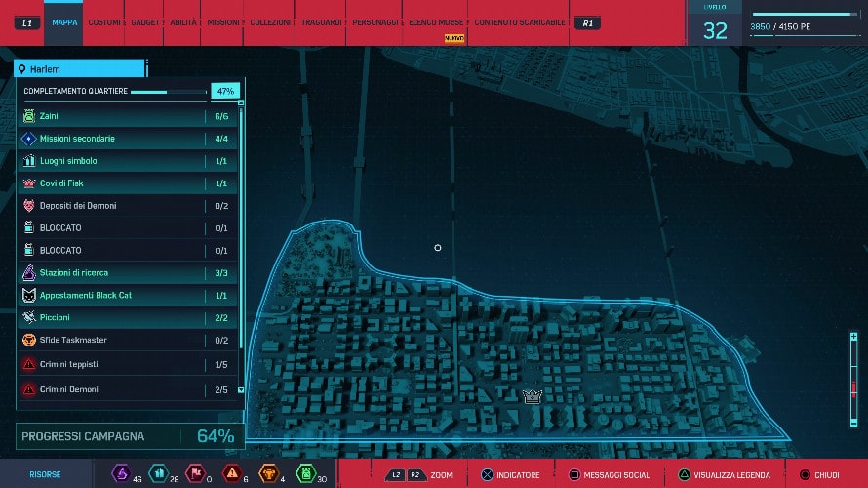Click the Fisk hideout crown marker on map
The width and height of the screenshot is (868, 488).
[532, 396]
